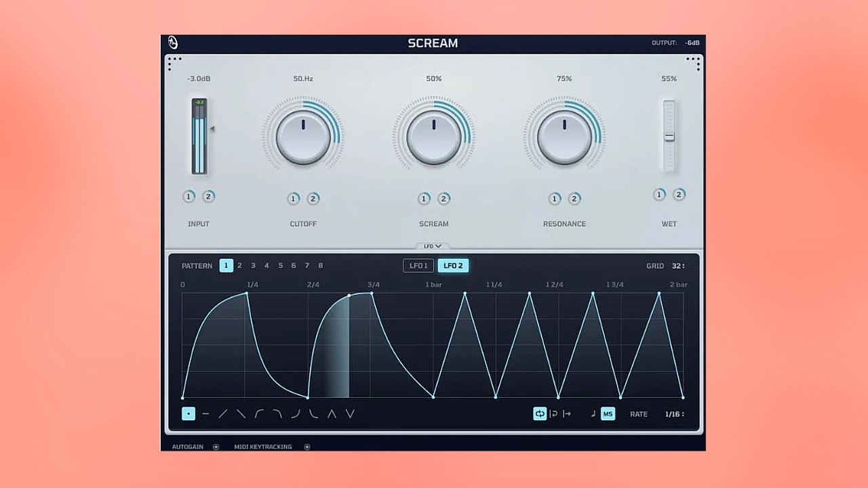Select pattern 8
Viewport: 868px width, 488px height.
point(321,266)
